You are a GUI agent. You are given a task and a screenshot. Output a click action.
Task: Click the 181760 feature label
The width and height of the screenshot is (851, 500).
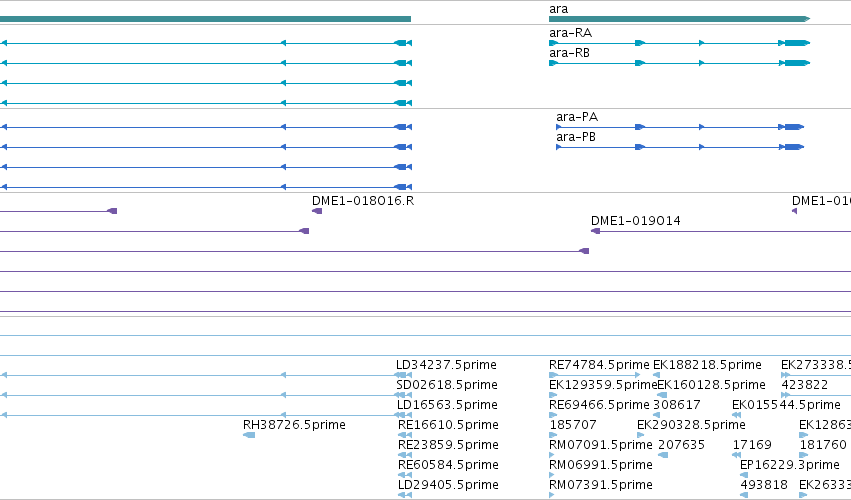(x=823, y=445)
